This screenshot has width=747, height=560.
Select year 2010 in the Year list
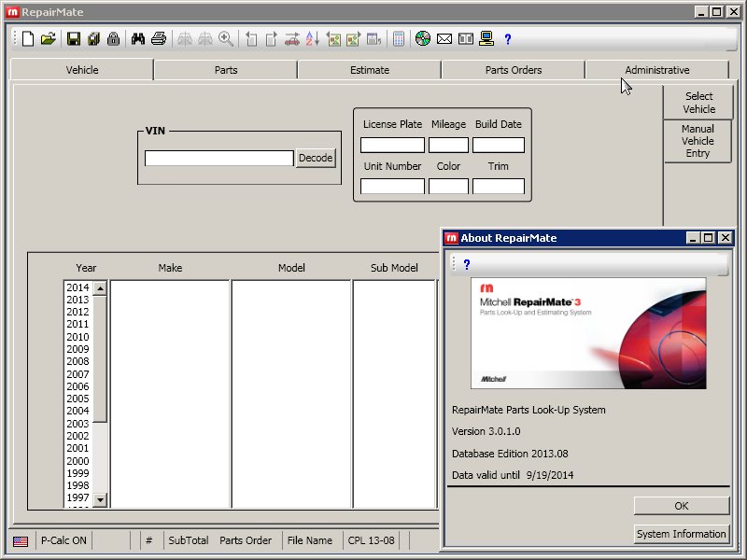click(78, 337)
